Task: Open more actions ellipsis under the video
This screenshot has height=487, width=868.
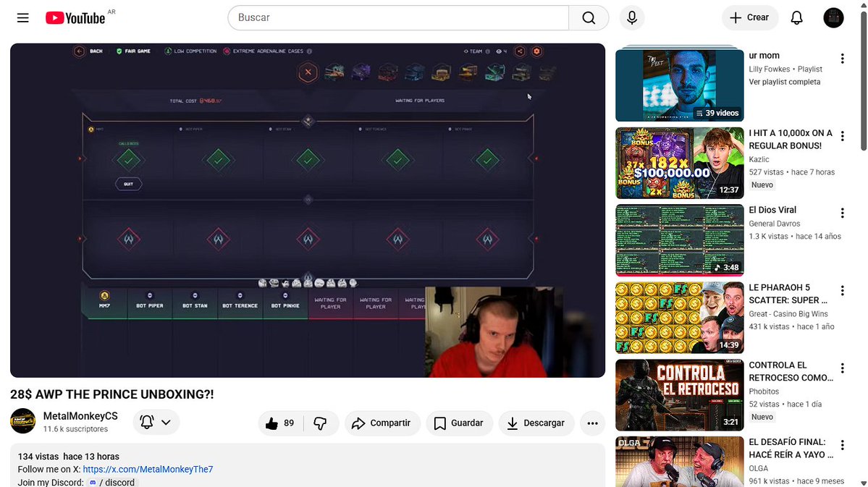Action: pyautogui.click(x=592, y=423)
